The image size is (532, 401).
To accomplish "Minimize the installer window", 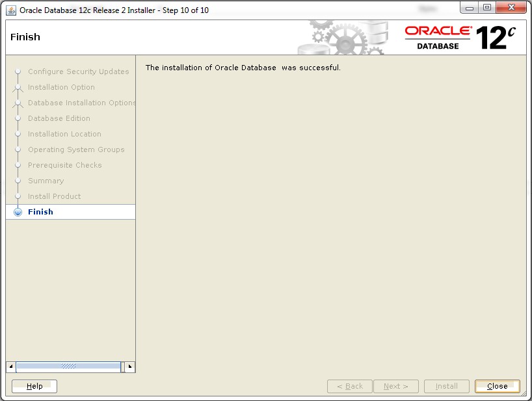I will tap(470, 8).
